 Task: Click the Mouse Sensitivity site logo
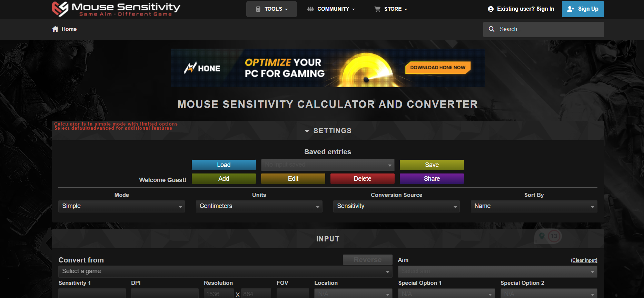pyautogui.click(x=116, y=9)
